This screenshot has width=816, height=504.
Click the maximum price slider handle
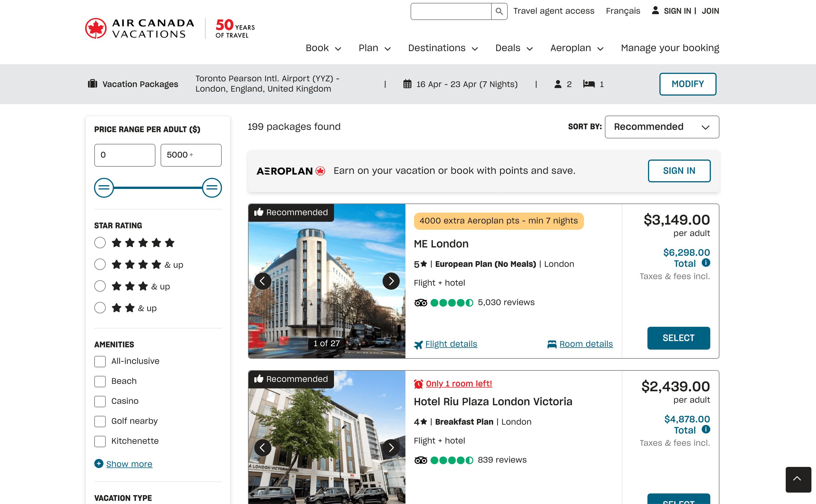coord(212,188)
